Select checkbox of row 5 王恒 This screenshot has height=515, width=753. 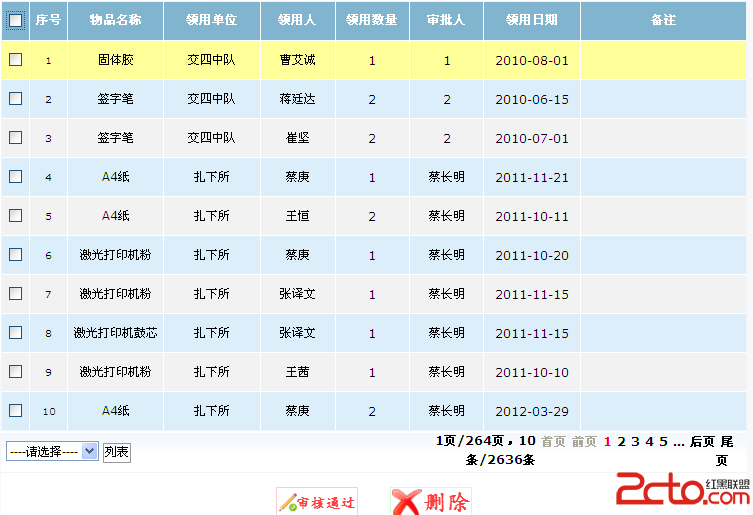pyautogui.click(x=15, y=215)
